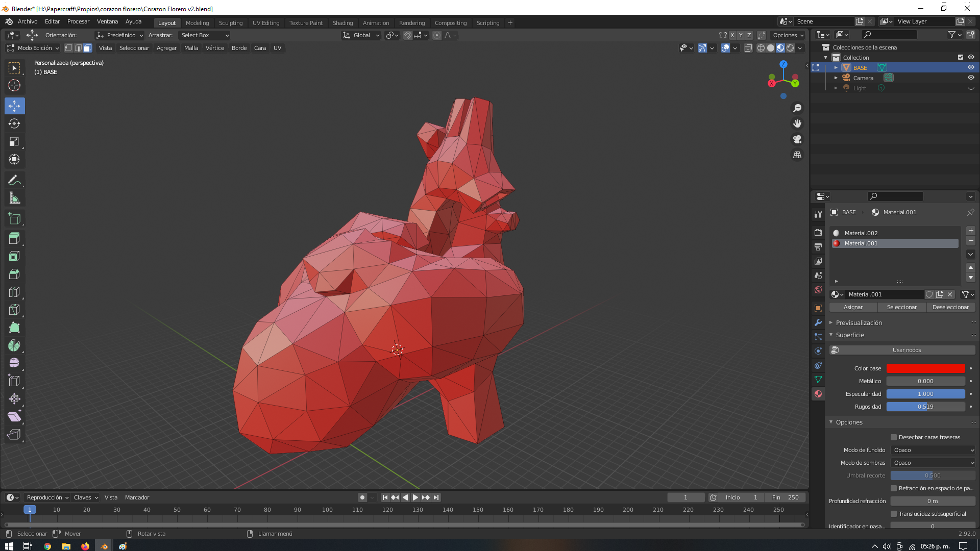
Task: Select the Annotate pencil tool
Action: pos(14,181)
